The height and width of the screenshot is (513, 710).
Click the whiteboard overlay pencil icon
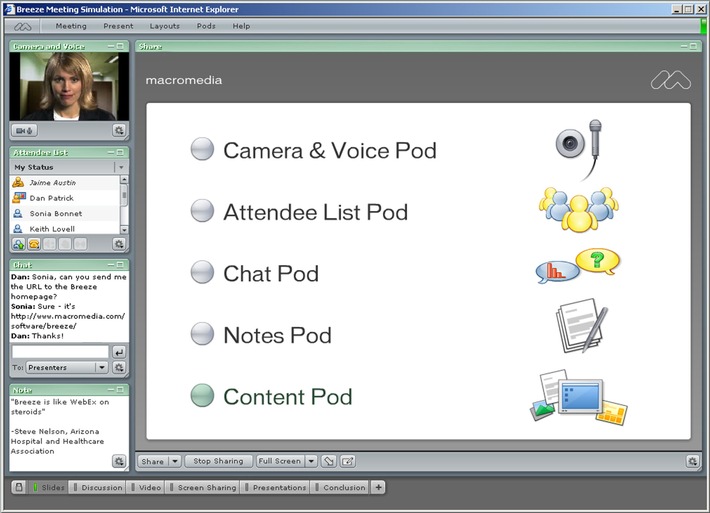348,461
